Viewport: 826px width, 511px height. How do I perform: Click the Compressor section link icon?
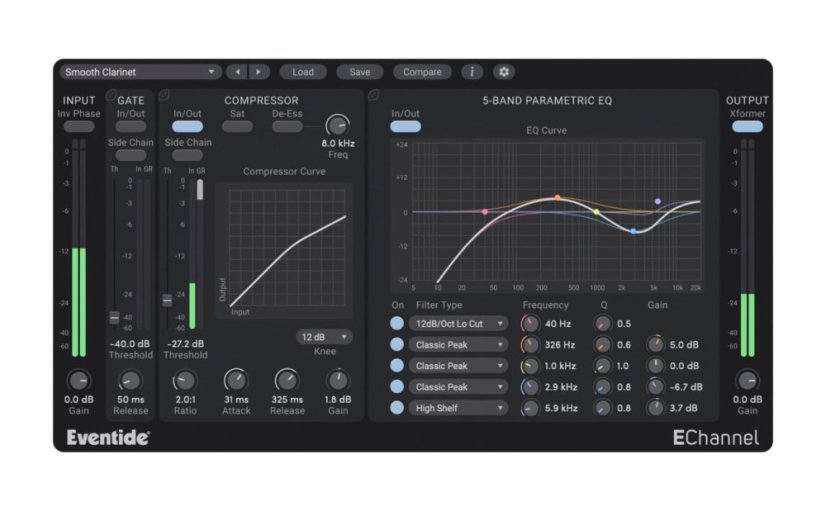pos(164,95)
